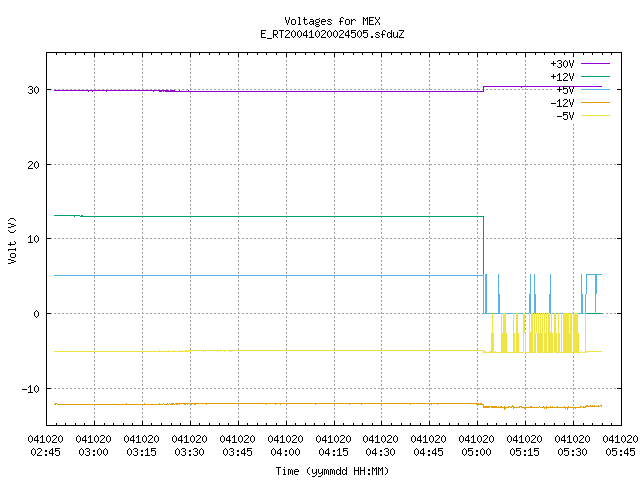Click the flat blue +5V trace near 04:00

[x=286, y=276]
